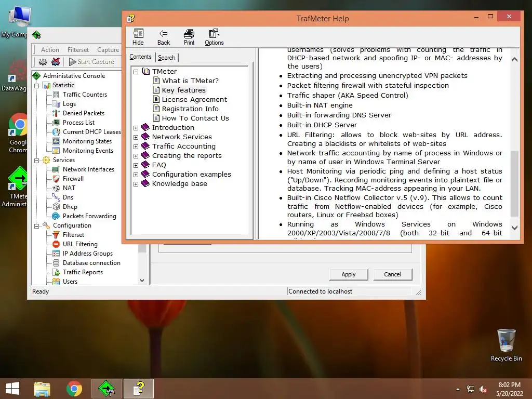The width and height of the screenshot is (532, 399).
Task: Go Back in TrafMeter Help
Action: coord(164,37)
